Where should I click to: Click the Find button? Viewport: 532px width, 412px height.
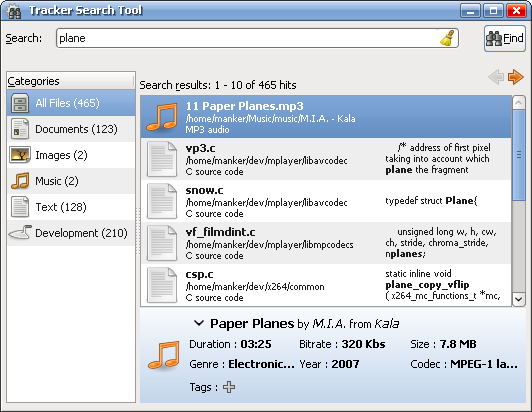505,38
